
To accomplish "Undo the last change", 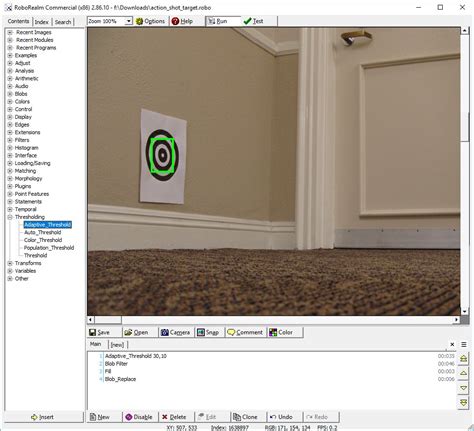I will click(x=284, y=417).
